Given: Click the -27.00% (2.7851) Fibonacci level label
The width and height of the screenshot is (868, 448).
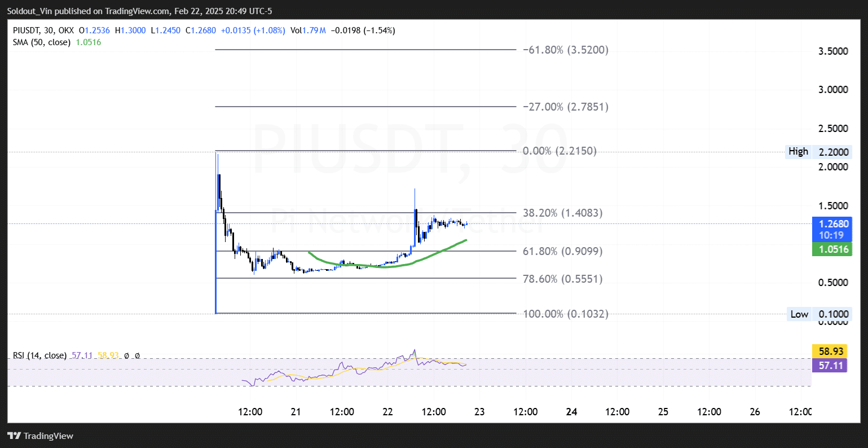Looking at the screenshot, I should pos(565,107).
